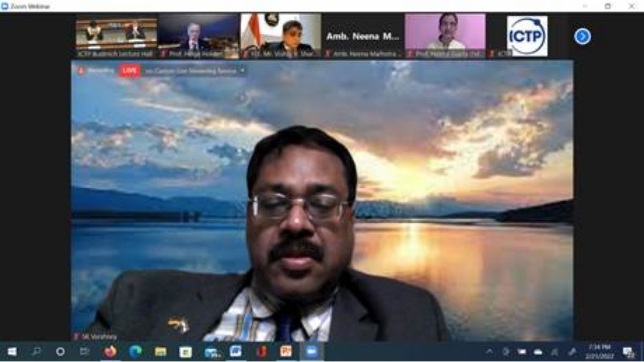Select the ICTP logo participant tile
644x362 pixels.
[x=527, y=35]
